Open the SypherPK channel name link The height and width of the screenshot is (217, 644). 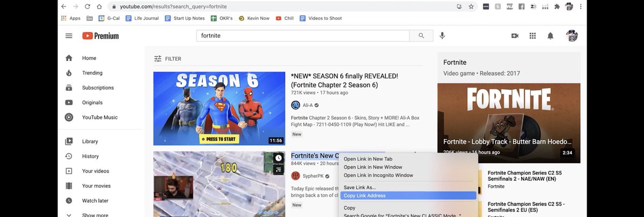pyautogui.click(x=312, y=176)
